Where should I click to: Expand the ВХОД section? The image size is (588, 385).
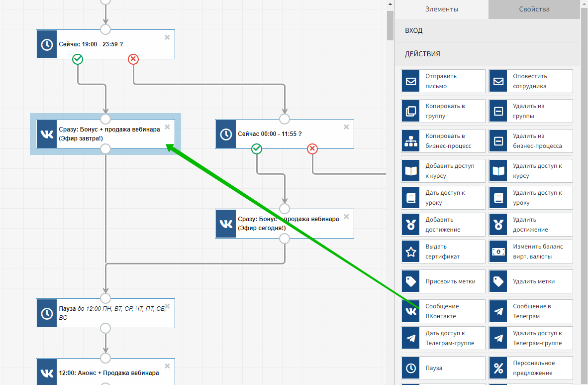click(x=488, y=30)
